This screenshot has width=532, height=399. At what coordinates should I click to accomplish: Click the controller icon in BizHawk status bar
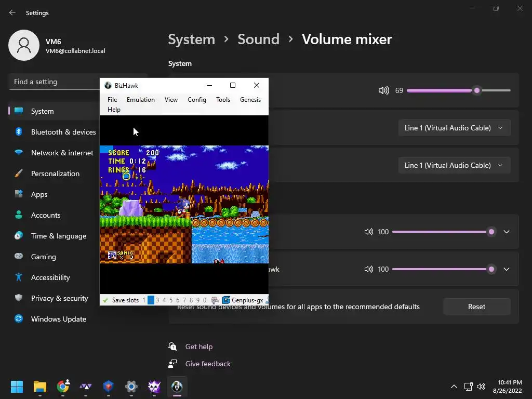point(215,300)
